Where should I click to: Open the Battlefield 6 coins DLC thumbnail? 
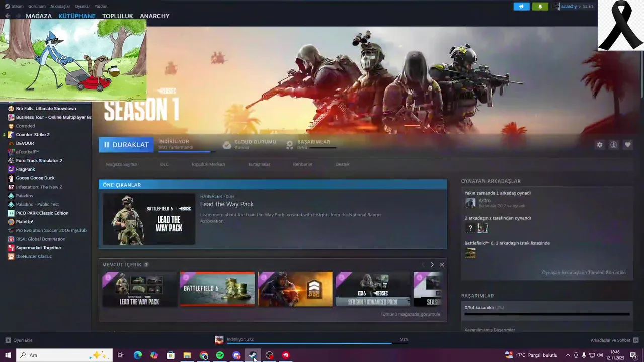pyautogui.click(x=217, y=289)
